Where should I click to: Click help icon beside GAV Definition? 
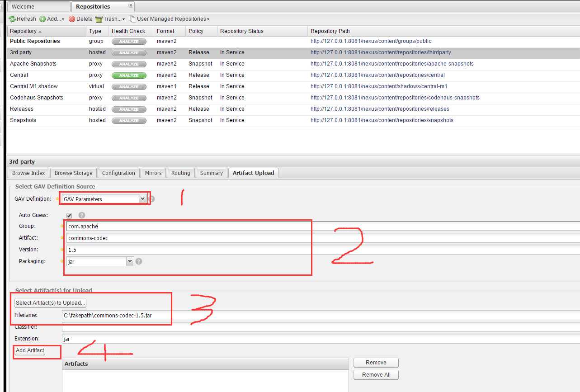point(152,199)
